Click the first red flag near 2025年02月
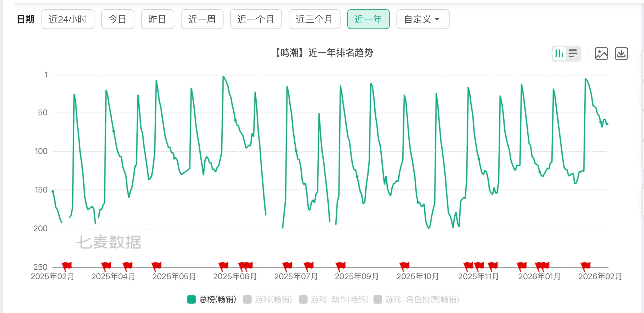 pos(67,266)
